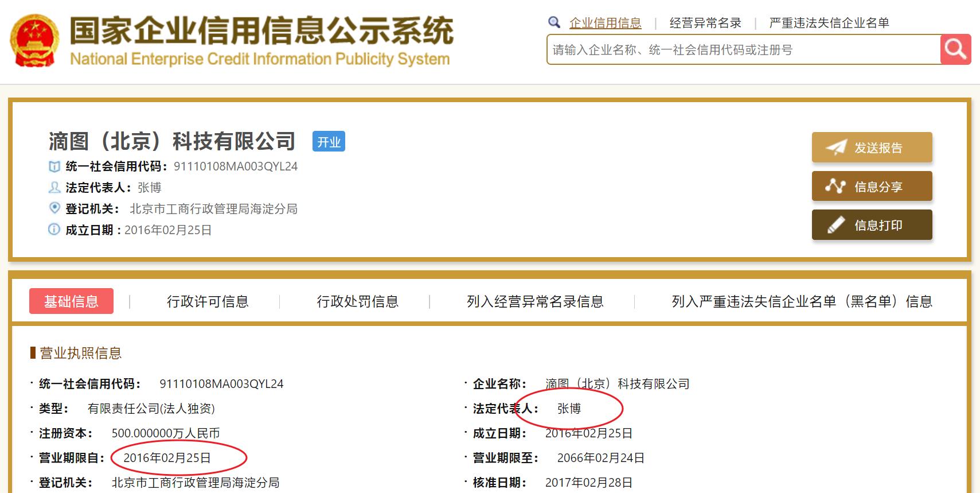Click the license registration authority value 北京市工商行政管理局海淀分局
This screenshot has height=493, width=980.
pyautogui.click(x=196, y=483)
